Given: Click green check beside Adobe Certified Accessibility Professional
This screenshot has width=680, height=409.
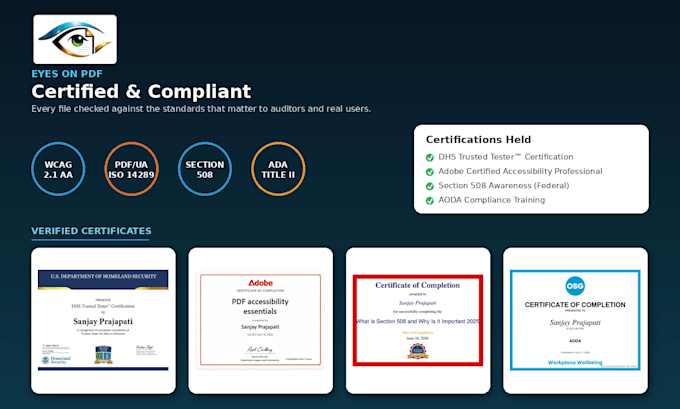Looking at the screenshot, I should (x=430, y=172).
